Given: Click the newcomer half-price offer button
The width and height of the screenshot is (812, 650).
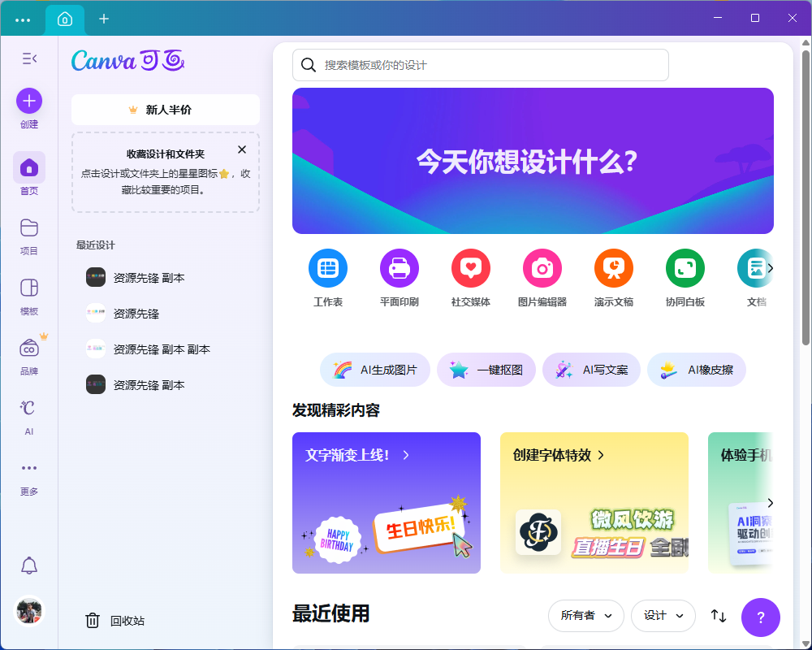Looking at the screenshot, I should click(x=166, y=110).
